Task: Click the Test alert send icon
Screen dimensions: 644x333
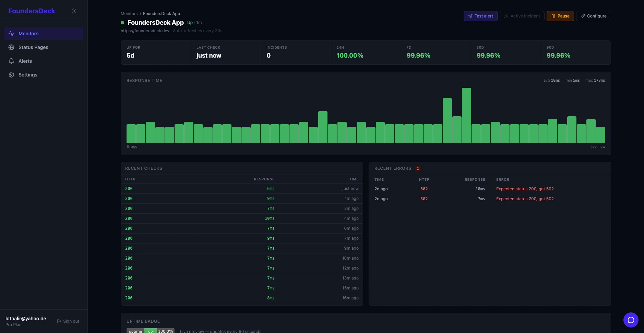Action: (470, 16)
